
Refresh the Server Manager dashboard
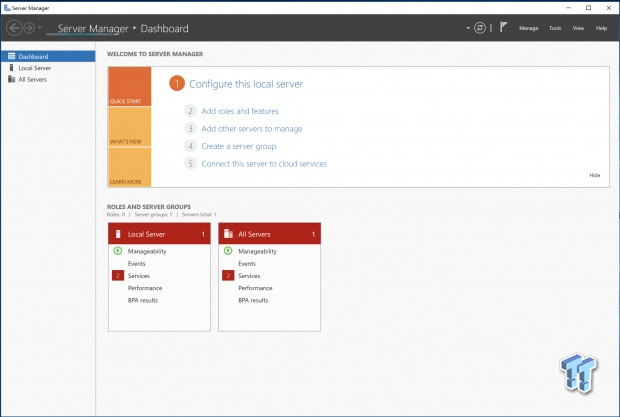480,28
